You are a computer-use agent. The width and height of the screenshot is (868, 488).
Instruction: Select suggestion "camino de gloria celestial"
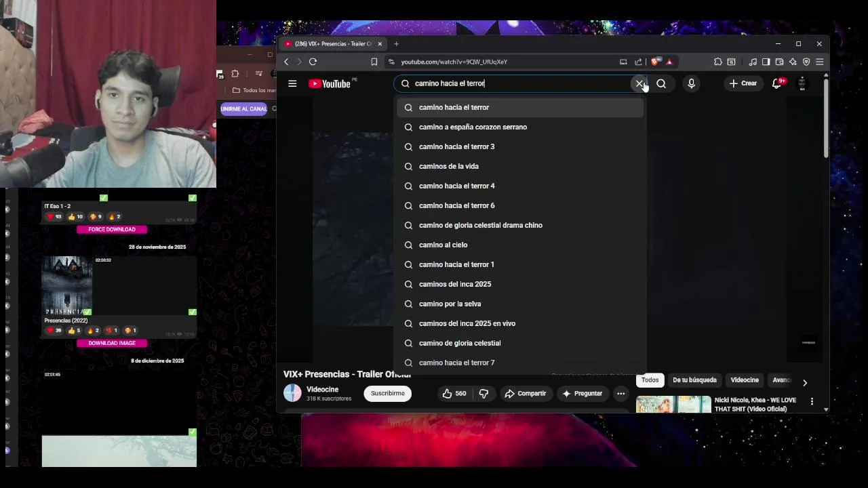click(x=520, y=343)
